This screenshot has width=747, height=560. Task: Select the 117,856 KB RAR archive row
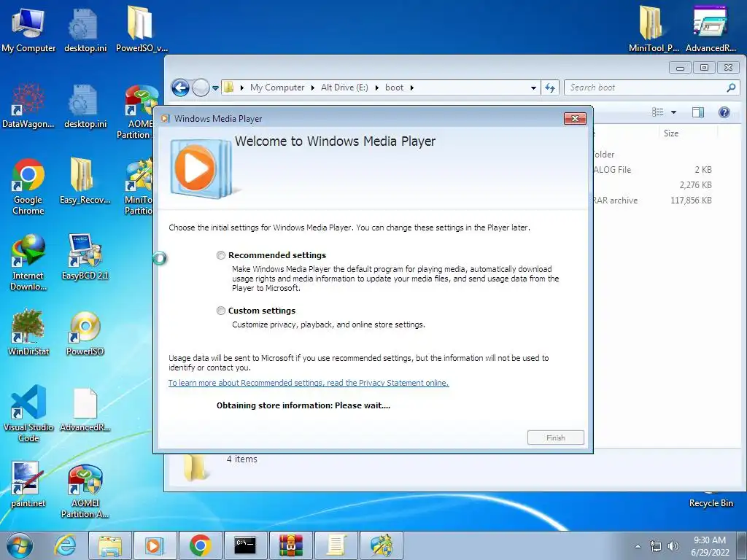[653, 201]
